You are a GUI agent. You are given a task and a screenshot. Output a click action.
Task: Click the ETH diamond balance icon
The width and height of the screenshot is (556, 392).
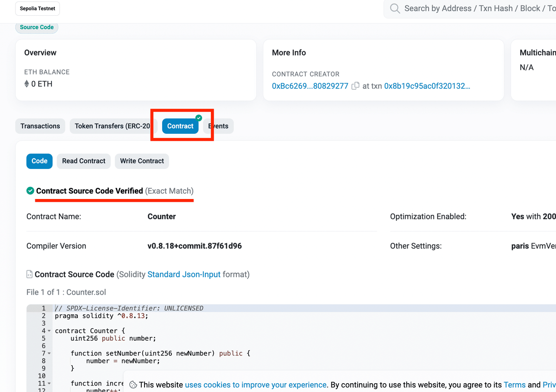click(x=26, y=84)
